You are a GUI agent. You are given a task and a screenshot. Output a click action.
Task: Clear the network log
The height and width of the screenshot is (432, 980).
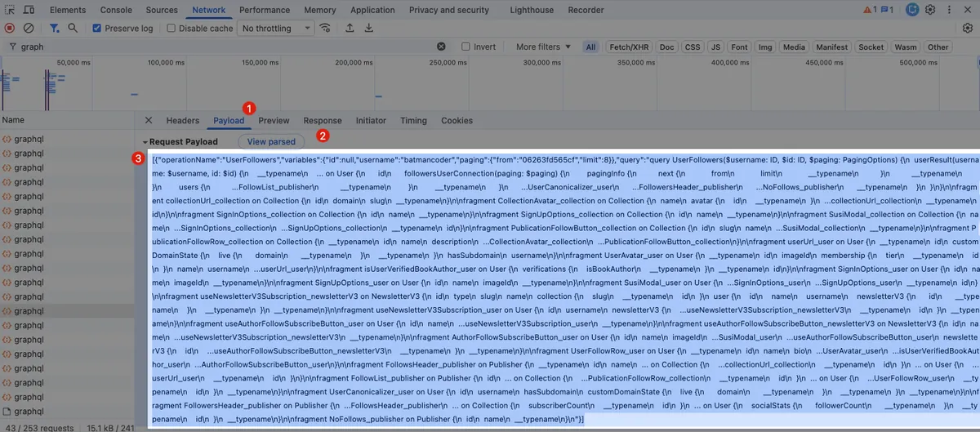click(x=29, y=28)
